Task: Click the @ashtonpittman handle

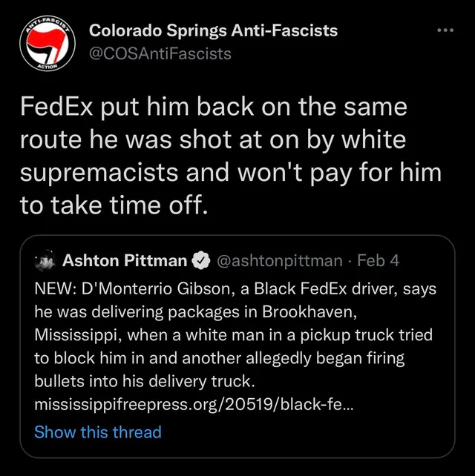Action: pos(278,260)
